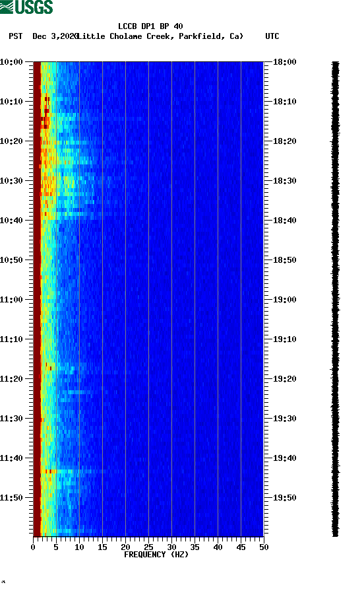Click the '50' frequency axis label
Screen dimensions: 364x589
(264, 547)
